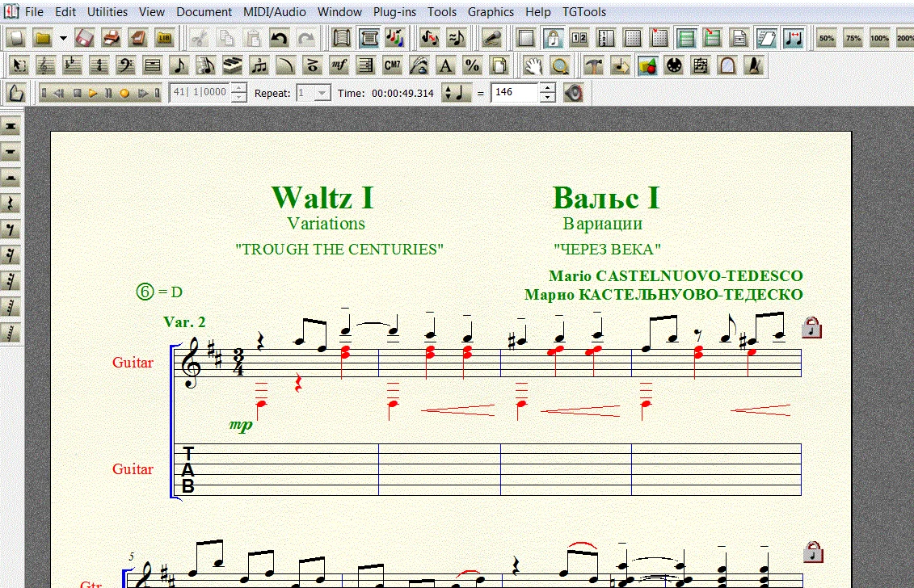Choose the Chord tool labeled CM7
Image resolution: width=914 pixels, height=588 pixels.
[x=393, y=65]
